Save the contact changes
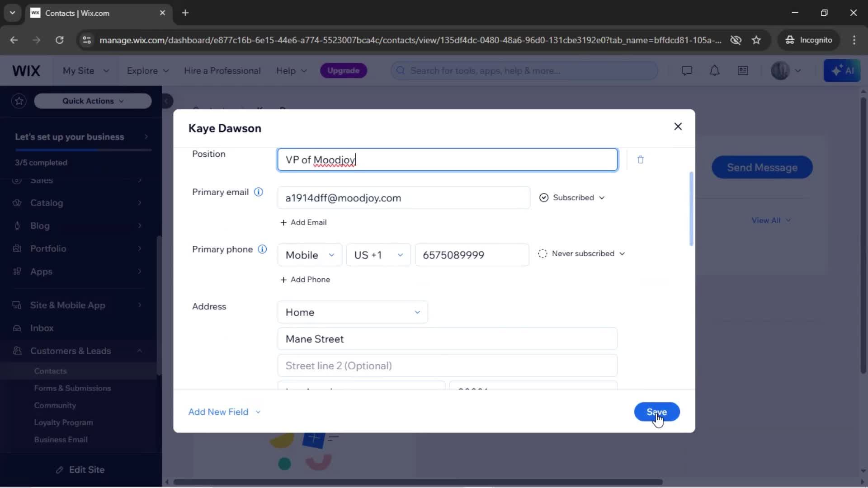Image resolution: width=868 pixels, height=488 pixels. click(x=656, y=412)
